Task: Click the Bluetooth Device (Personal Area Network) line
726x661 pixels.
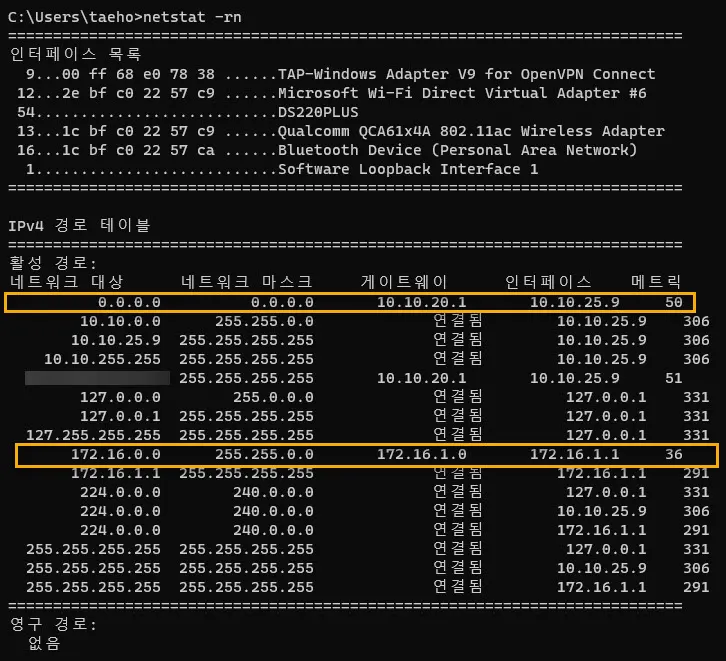Action: 457,150
